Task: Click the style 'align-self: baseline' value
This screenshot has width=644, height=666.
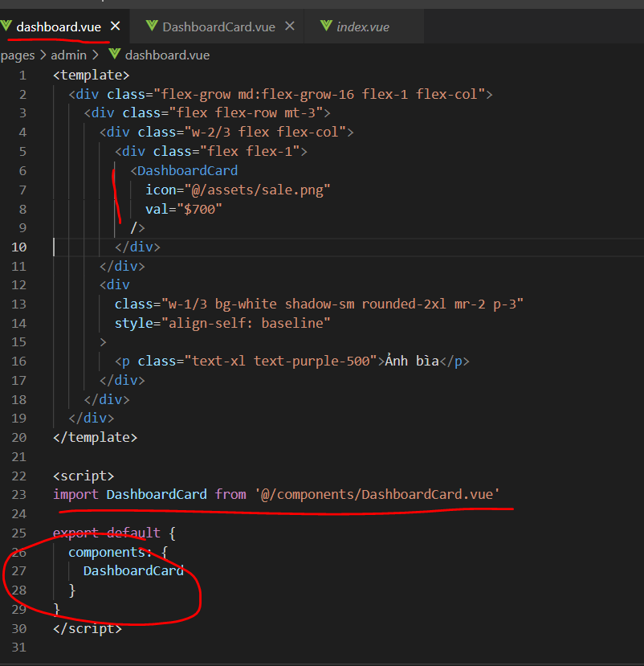Action: (246, 323)
